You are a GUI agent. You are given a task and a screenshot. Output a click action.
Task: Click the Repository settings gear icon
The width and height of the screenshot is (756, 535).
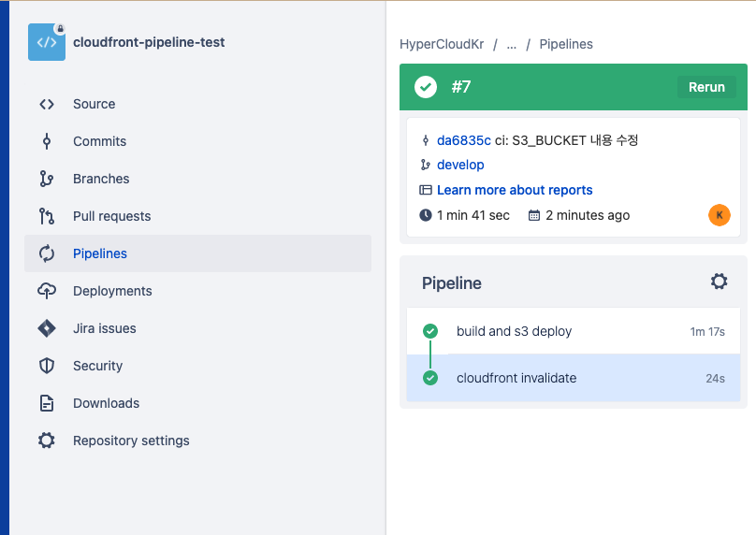coord(47,441)
